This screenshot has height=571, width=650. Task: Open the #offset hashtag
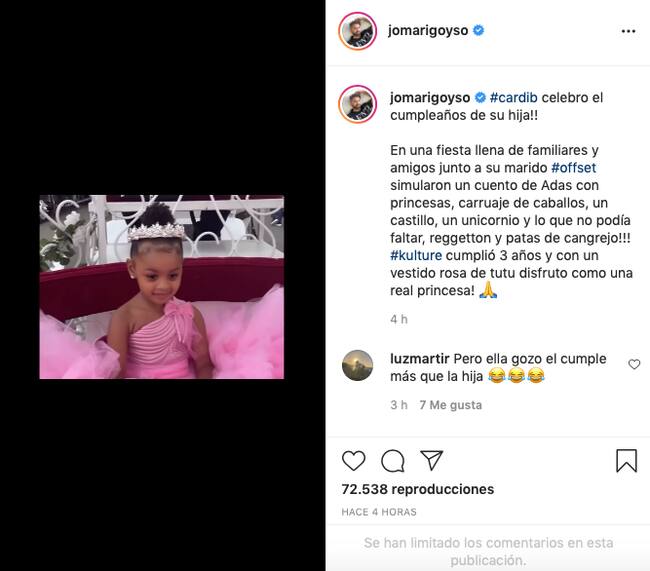click(573, 168)
